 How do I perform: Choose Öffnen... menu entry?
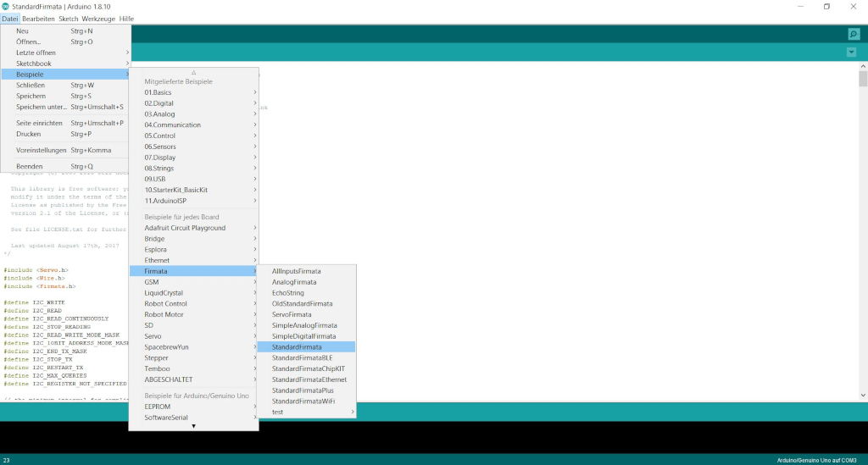65,42
